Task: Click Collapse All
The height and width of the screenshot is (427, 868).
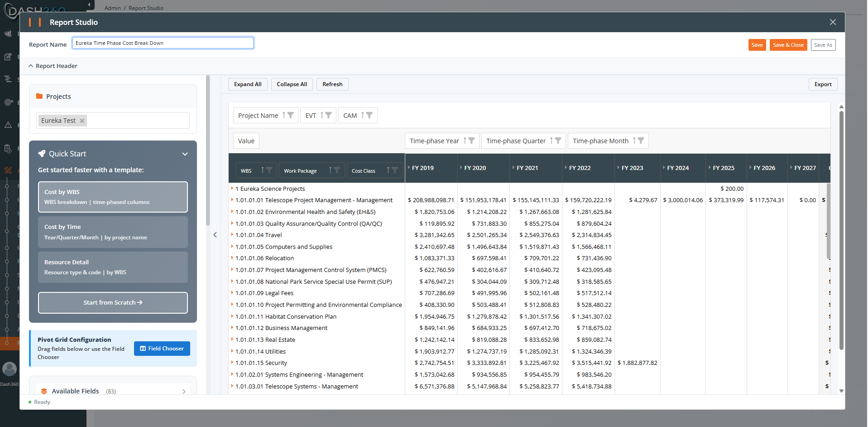Action: (292, 84)
